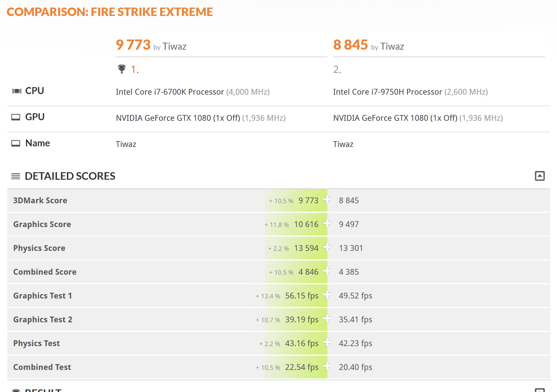
Task: Click the trophy icon beside rank 1
Action: point(122,69)
